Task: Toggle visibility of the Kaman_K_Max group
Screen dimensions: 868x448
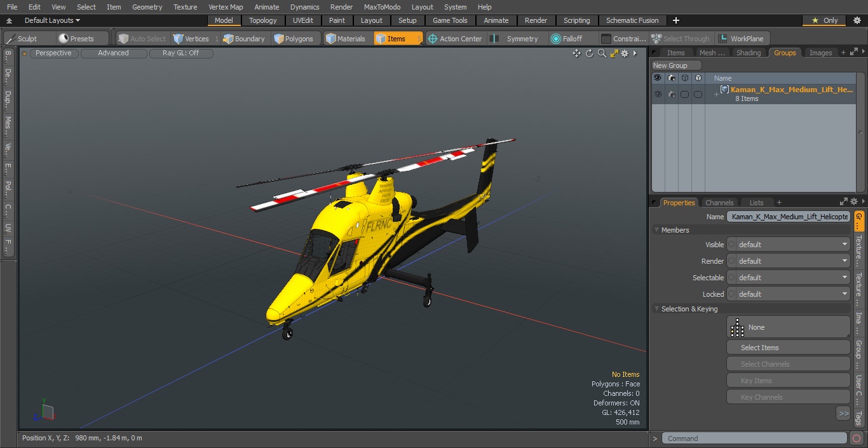Action: click(658, 94)
